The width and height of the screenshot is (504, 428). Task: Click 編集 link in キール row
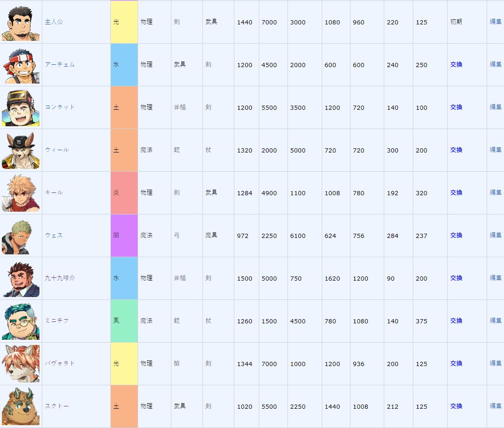pos(496,193)
